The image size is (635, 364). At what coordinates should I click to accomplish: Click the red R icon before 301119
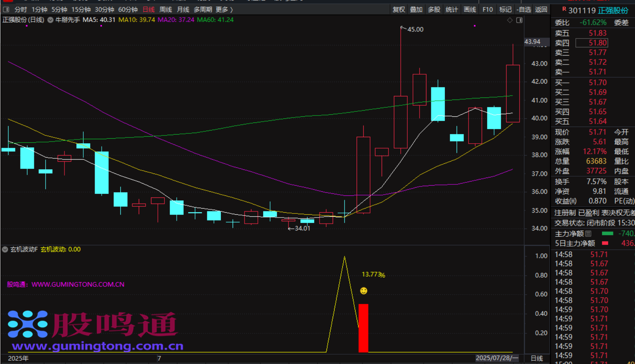tap(564, 9)
